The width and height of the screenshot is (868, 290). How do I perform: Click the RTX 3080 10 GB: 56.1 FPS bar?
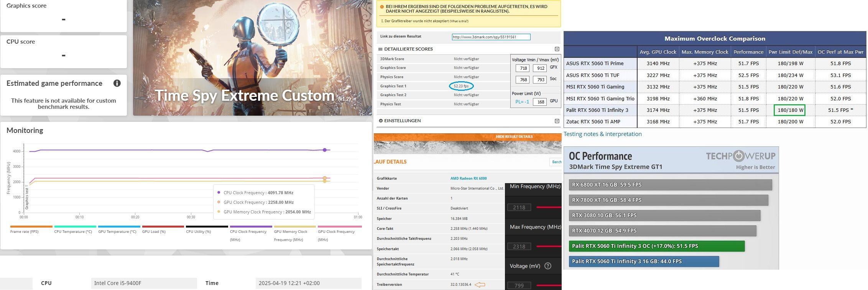pos(664,215)
